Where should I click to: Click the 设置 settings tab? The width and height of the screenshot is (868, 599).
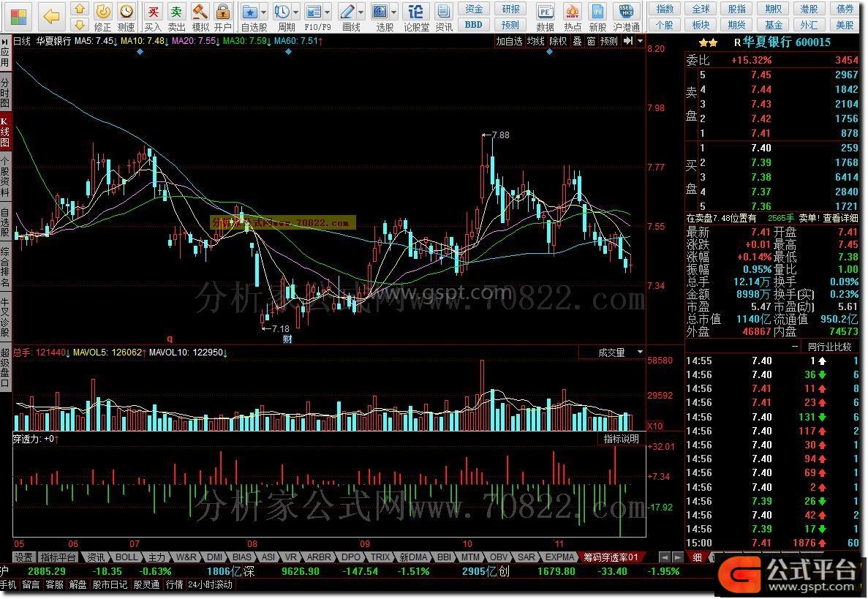24,557
